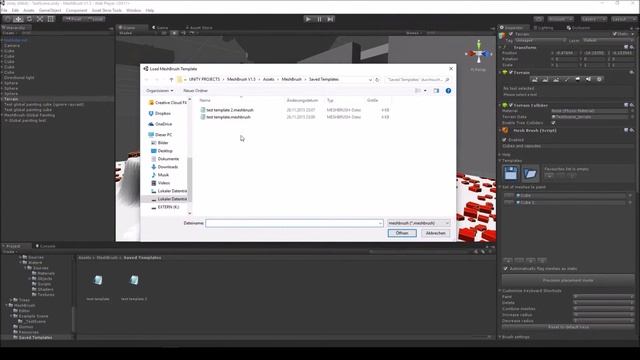Select the Scale tool in Unity toolbar

40,19
